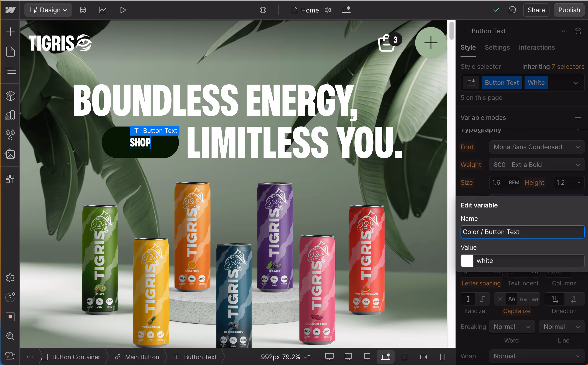Set italicize to regular (I)
This screenshot has width=588, height=365.
pyautogui.click(x=468, y=299)
